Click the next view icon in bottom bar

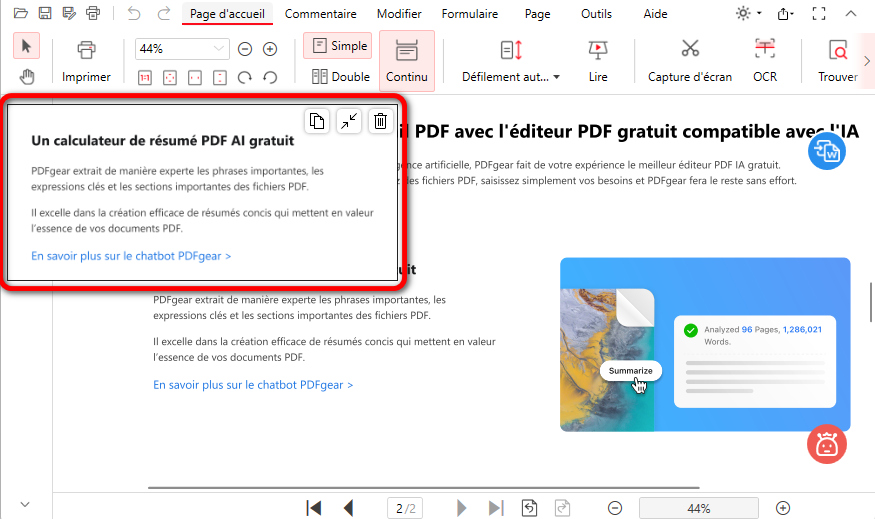562,508
